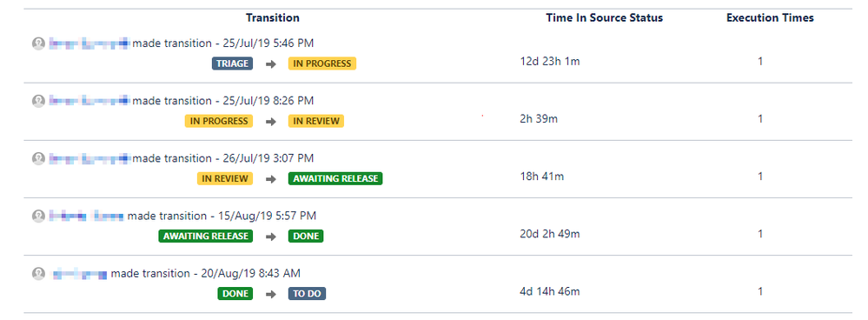Screen dimensions: 868x320
Task: Click the arrow between In Progress and In Review
Action: point(271,122)
